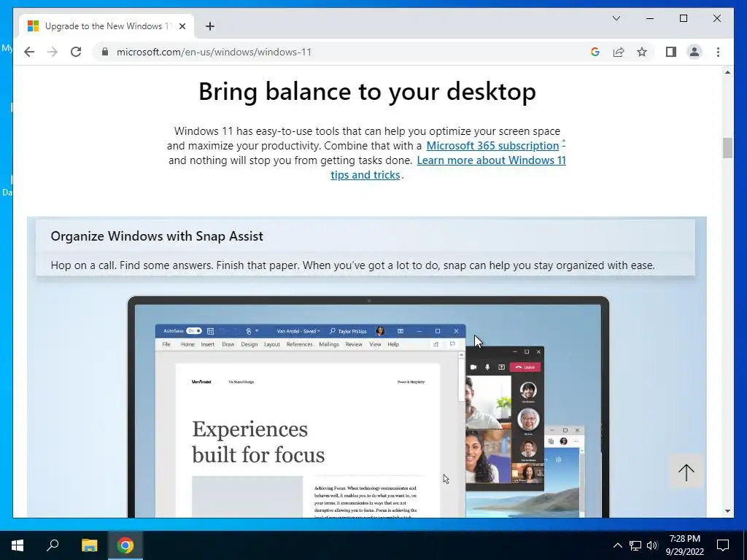Open the notification center icon
The height and width of the screenshot is (560, 747).
pyautogui.click(x=723, y=545)
